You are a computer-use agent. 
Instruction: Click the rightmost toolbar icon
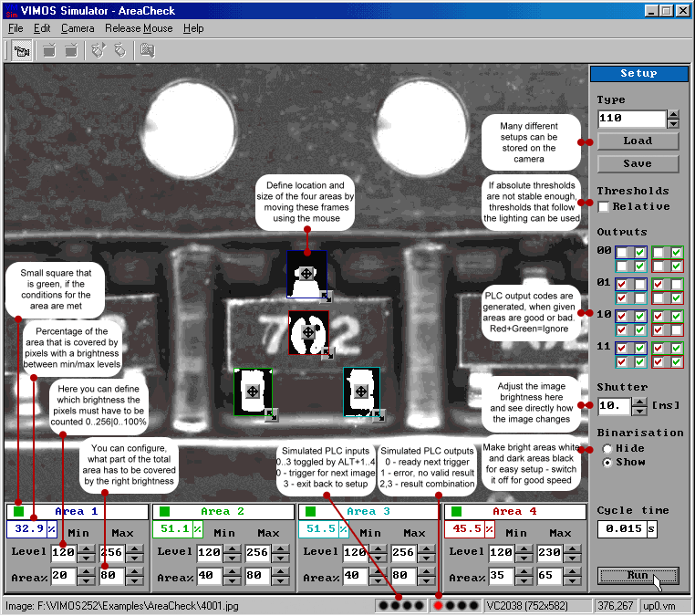pyautogui.click(x=147, y=51)
